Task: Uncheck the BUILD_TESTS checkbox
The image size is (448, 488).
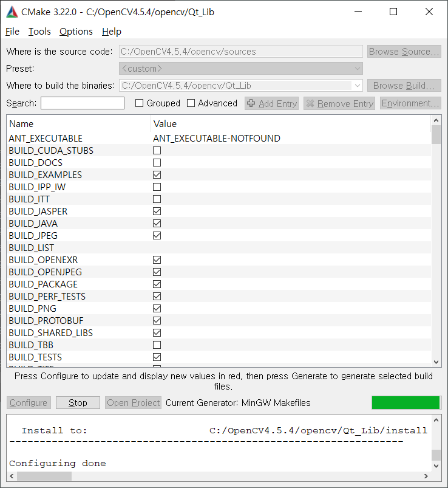Action: (157, 357)
